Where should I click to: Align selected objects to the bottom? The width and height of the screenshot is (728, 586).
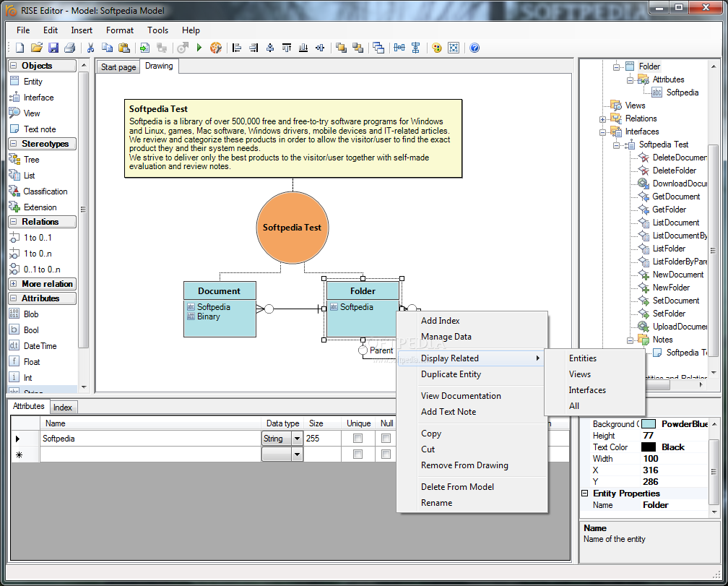[303, 48]
